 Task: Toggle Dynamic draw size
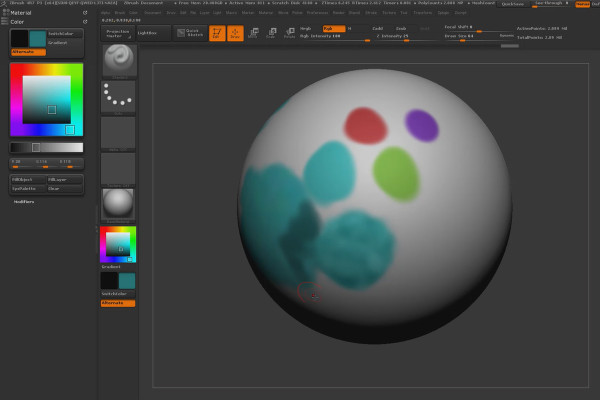tap(506, 36)
